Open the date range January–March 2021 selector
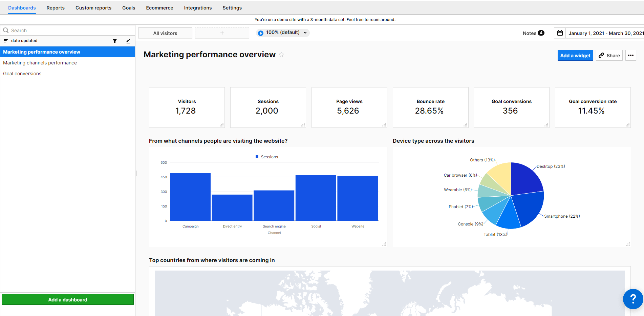644x316 pixels. tap(605, 33)
